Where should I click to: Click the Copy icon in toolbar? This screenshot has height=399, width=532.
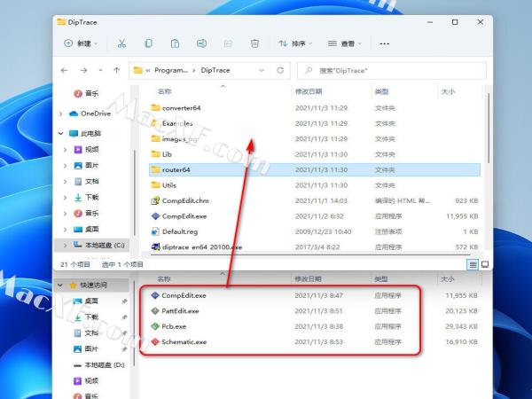pyautogui.click(x=148, y=43)
